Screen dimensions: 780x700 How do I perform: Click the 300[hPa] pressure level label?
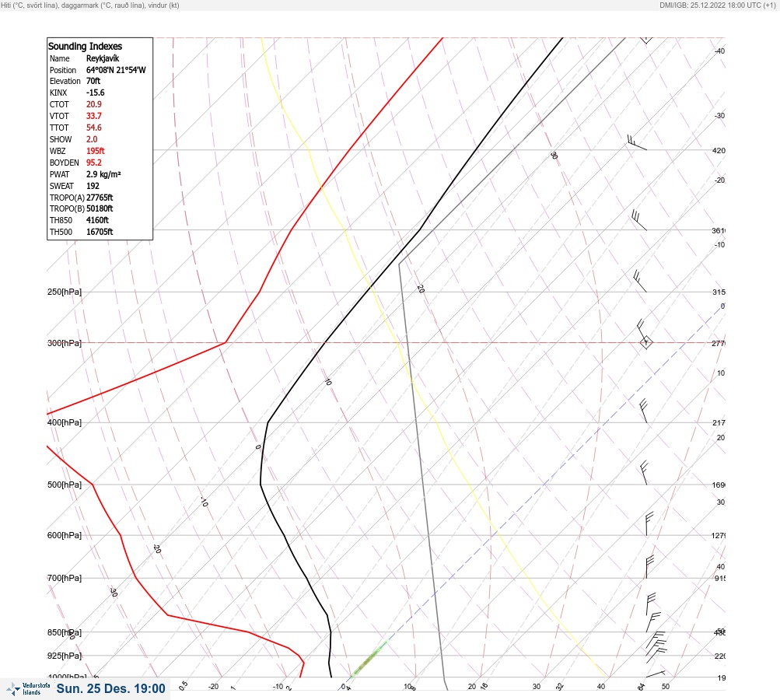click(65, 343)
